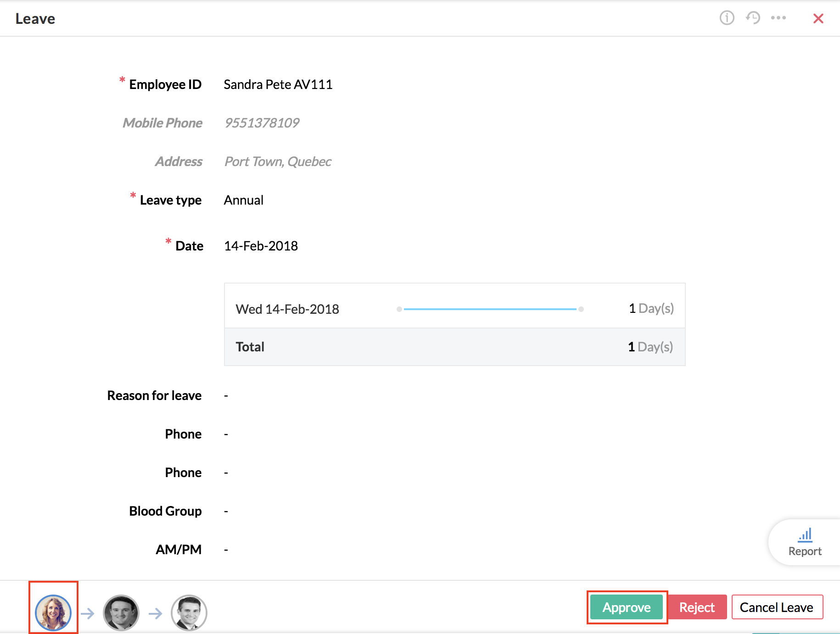Click the Address field label
Image resolution: width=840 pixels, height=634 pixels.
tap(179, 161)
